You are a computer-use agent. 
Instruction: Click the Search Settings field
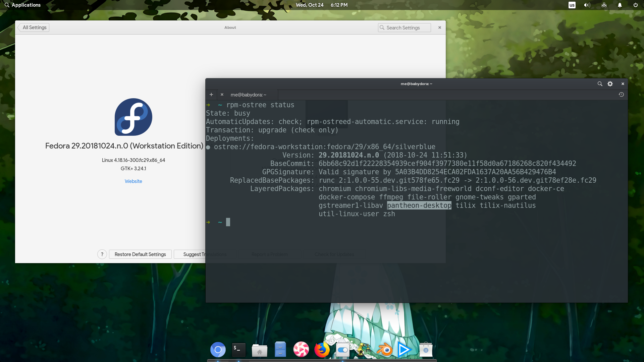point(405,27)
